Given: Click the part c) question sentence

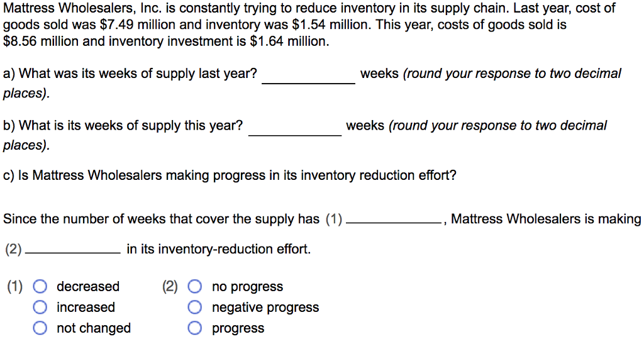Looking at the screenshot, I should (x=230, y=175).
